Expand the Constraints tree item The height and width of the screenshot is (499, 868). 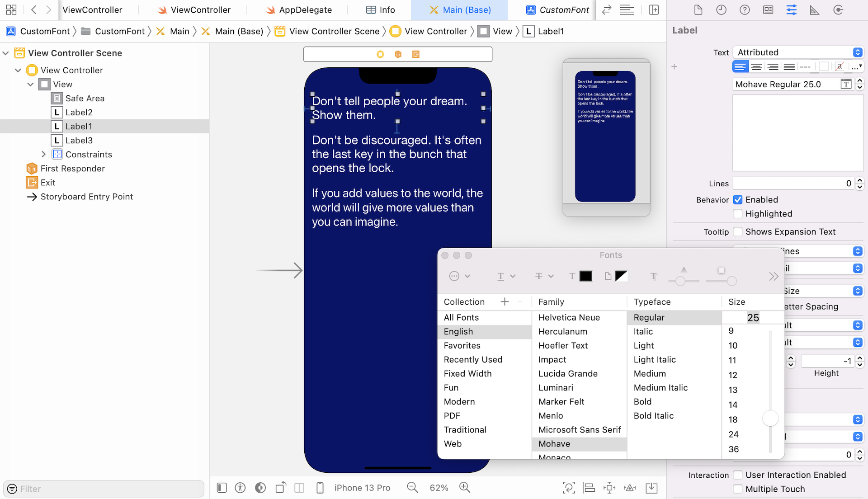pyautogui.click(x=43, y=155)
